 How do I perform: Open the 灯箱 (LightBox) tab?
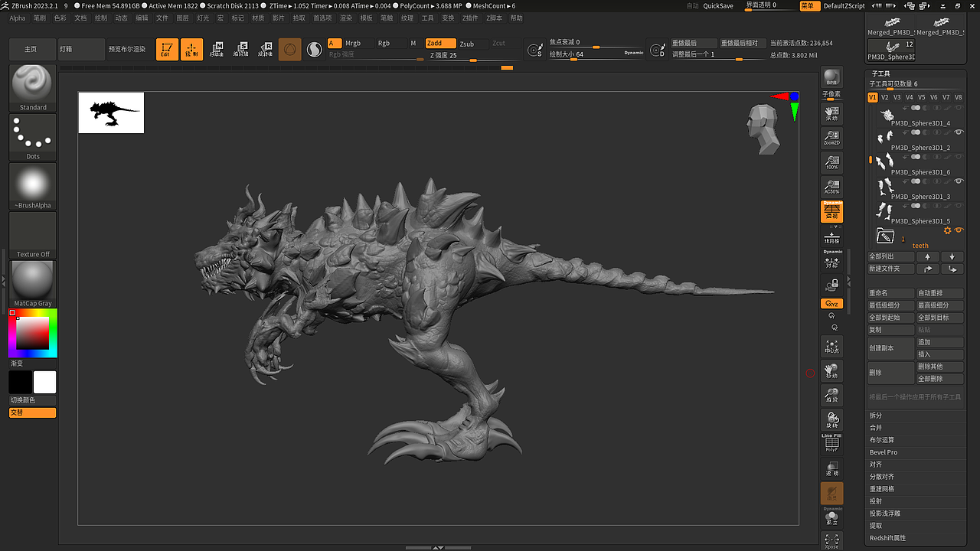coord(80,49)
